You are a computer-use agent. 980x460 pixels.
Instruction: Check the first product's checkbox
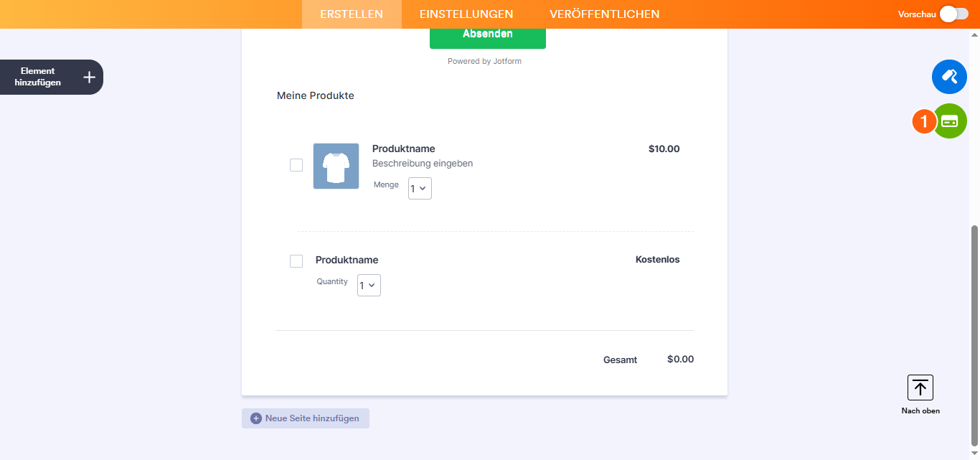[296, 165]
